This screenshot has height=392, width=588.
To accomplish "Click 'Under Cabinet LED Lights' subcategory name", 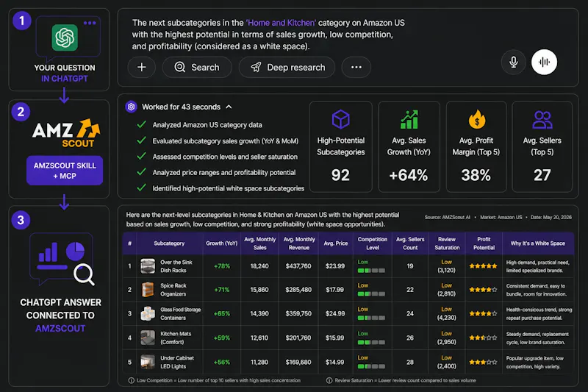I will point(177,362).
